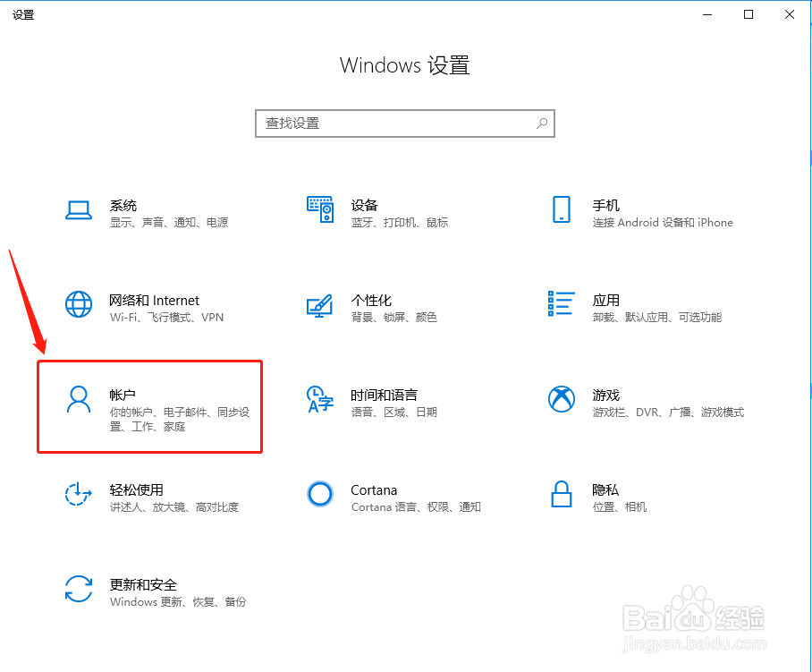
Task: Click description Windows 更新、恢复、备份
Action: (x=178, y=602)
